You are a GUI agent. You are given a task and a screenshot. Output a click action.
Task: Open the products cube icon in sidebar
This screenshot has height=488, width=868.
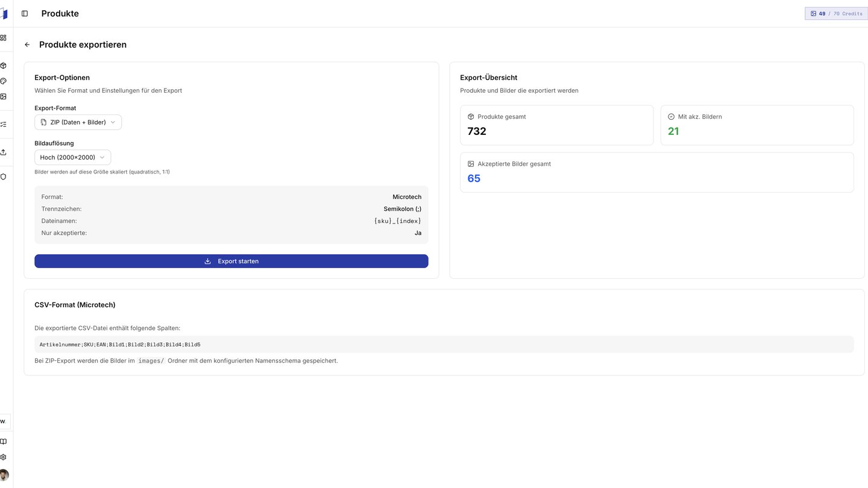coord(3,66)
